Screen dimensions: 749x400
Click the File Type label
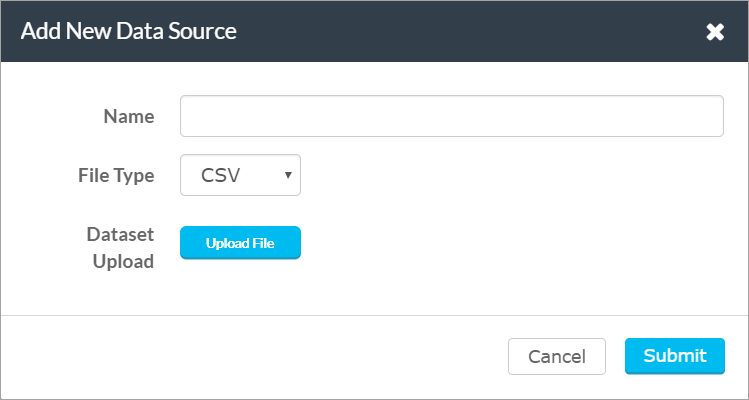pyautogui.click(x=116, y=175)
